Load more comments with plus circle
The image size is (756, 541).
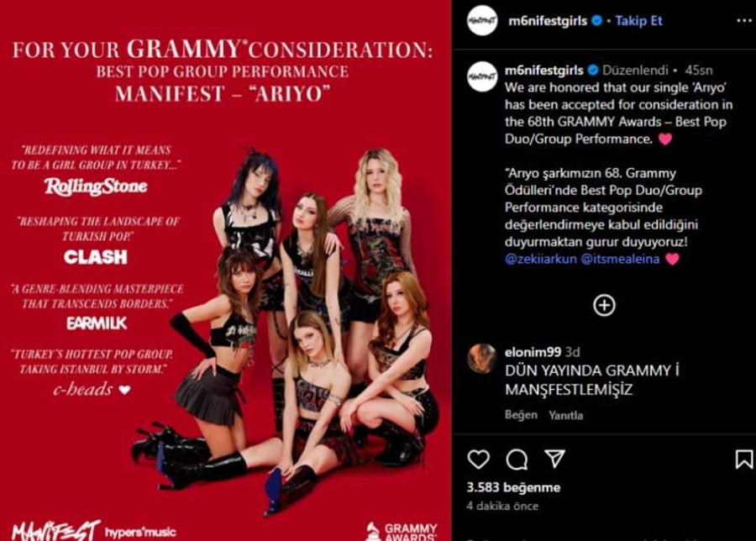pyautogui.click(x=604, y=305)
